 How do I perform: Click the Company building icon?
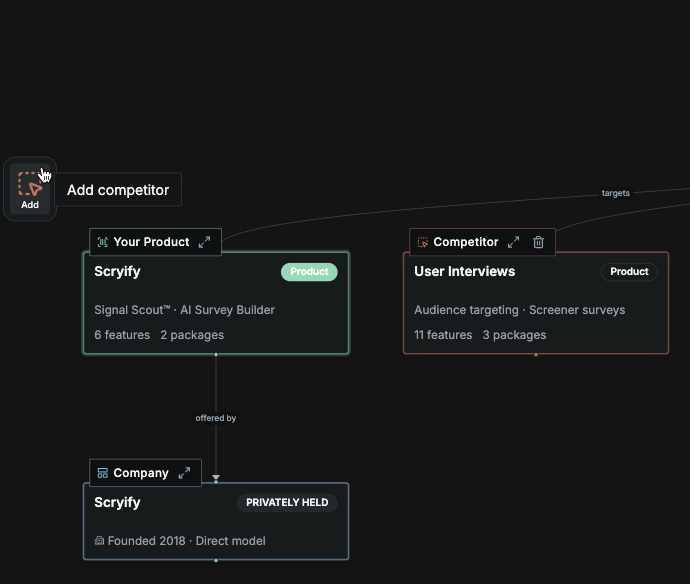[103, 473]
